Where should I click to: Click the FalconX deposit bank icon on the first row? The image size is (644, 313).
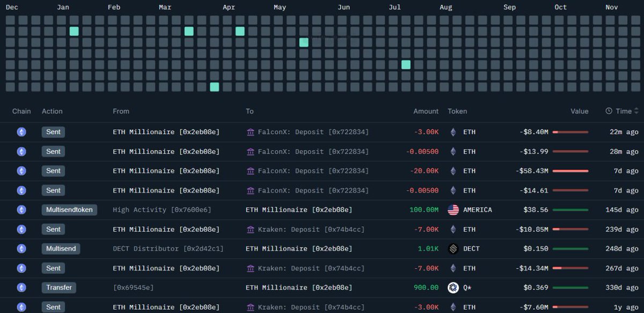251,132
